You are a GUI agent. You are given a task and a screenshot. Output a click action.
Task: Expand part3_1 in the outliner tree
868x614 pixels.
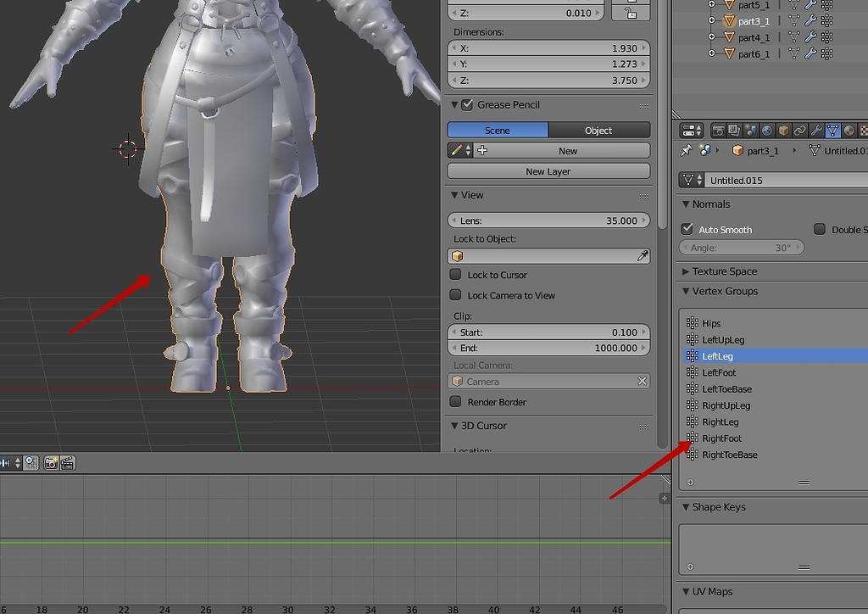tap(712, 21)
